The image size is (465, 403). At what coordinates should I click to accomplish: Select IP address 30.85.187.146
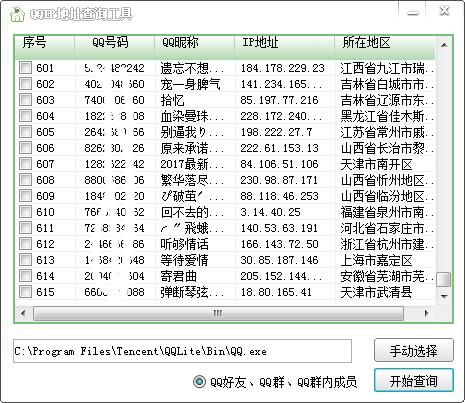[279, 260]
